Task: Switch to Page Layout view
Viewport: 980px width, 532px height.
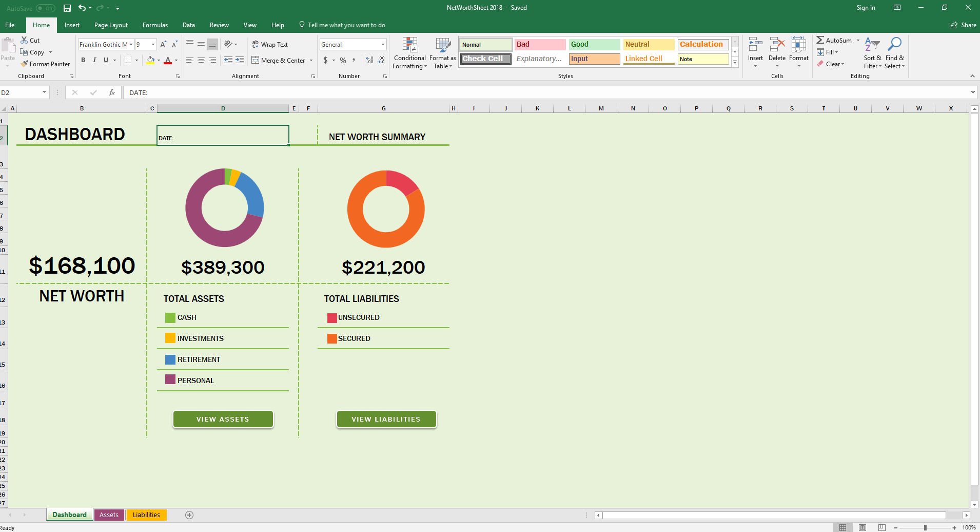Action: click(863, 527)
